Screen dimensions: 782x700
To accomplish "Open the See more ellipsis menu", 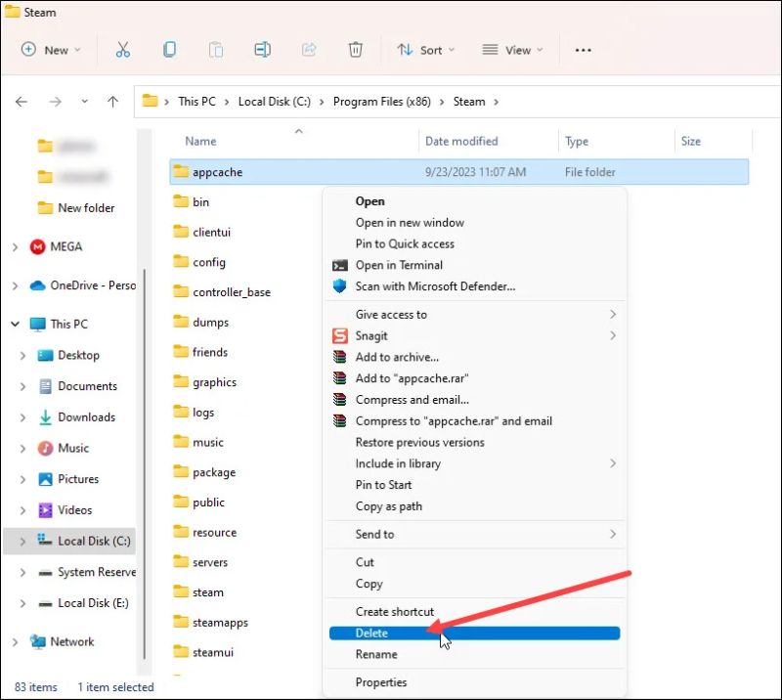I will [x=583, y=50].
